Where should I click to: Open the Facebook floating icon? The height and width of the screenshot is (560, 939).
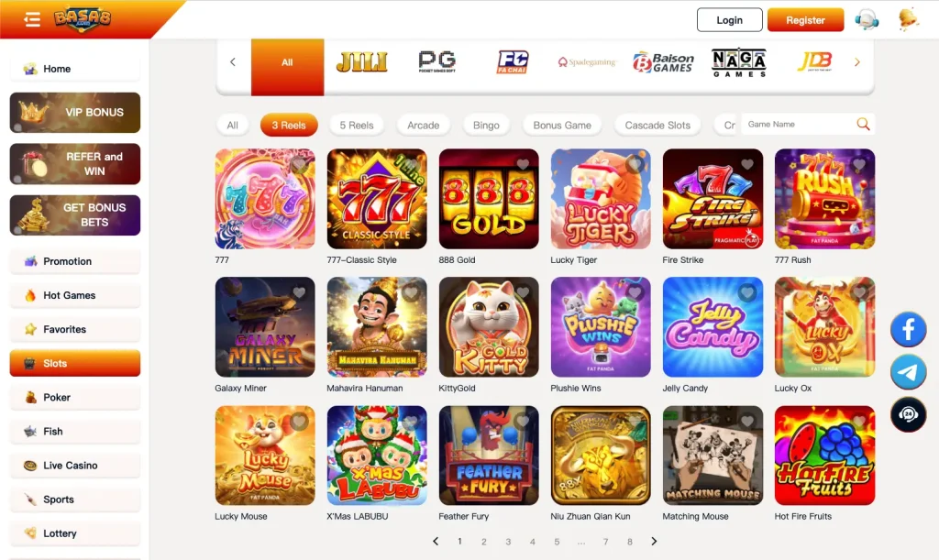click(909, 329)
